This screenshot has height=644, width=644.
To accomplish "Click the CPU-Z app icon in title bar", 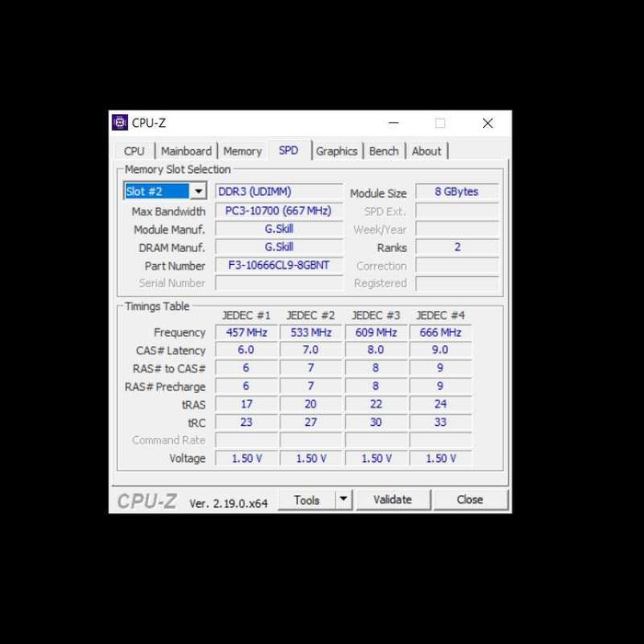I will pyautogui.click(x=120, y=122).
